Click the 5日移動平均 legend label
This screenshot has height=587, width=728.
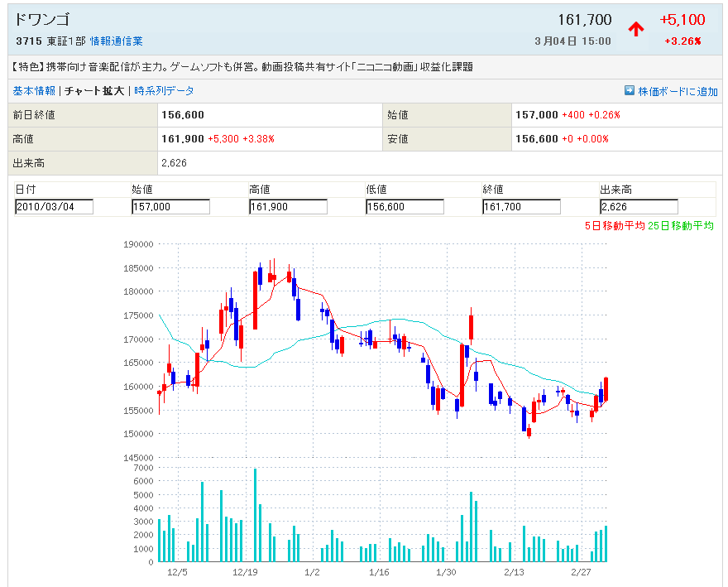pyautogui.click(x=615, y=226)
